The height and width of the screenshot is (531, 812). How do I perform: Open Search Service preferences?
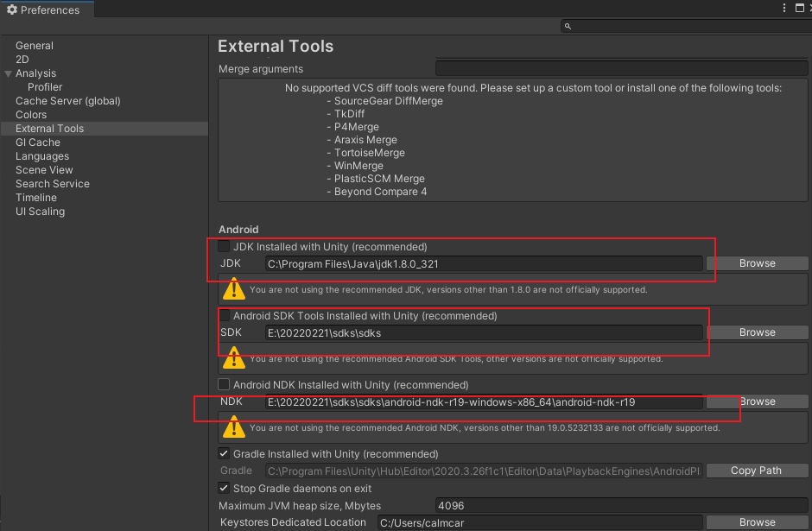coord(53,184)
